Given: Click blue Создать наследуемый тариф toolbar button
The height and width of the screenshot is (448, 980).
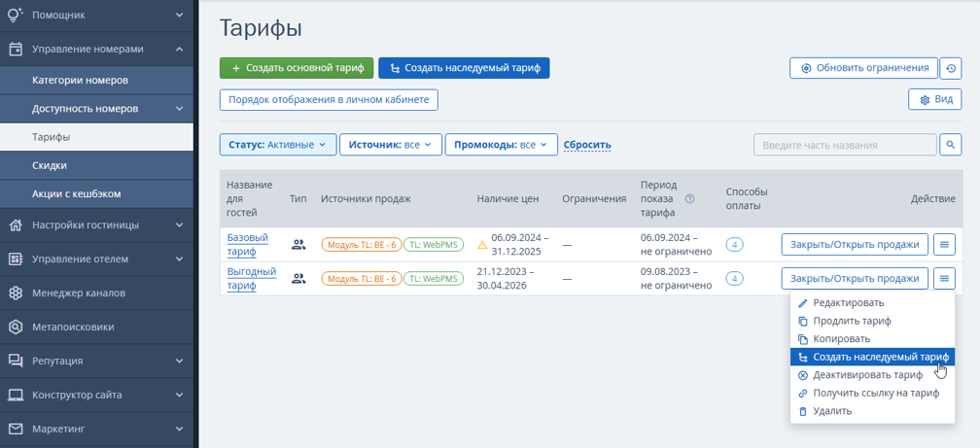Looking at the screenshot, I should click(x=464, y=68).
